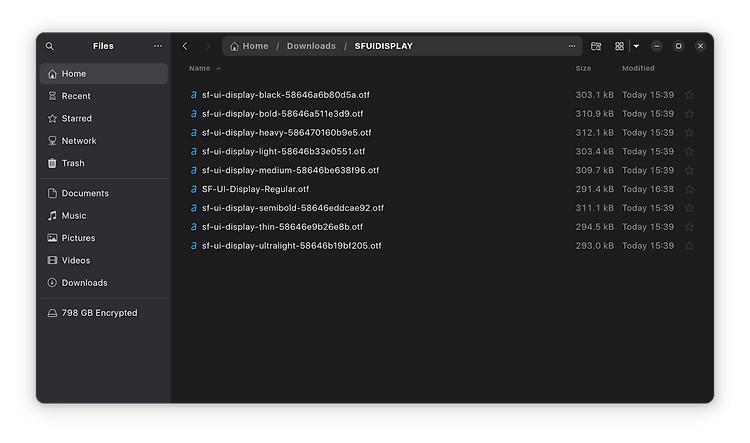Open Home in the sidebar
The height and width of the screenshot is (443, 750).
click(x=104, y=74)
